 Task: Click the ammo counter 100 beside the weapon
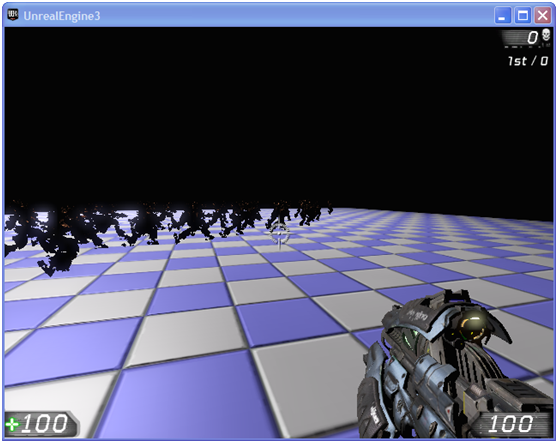[x=511, y=424]
